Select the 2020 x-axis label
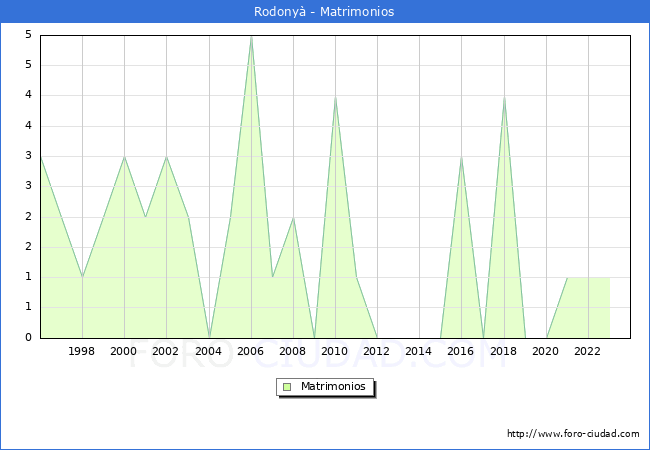Image resolution: width=650 pixels, height=450 pixels. 545,351
